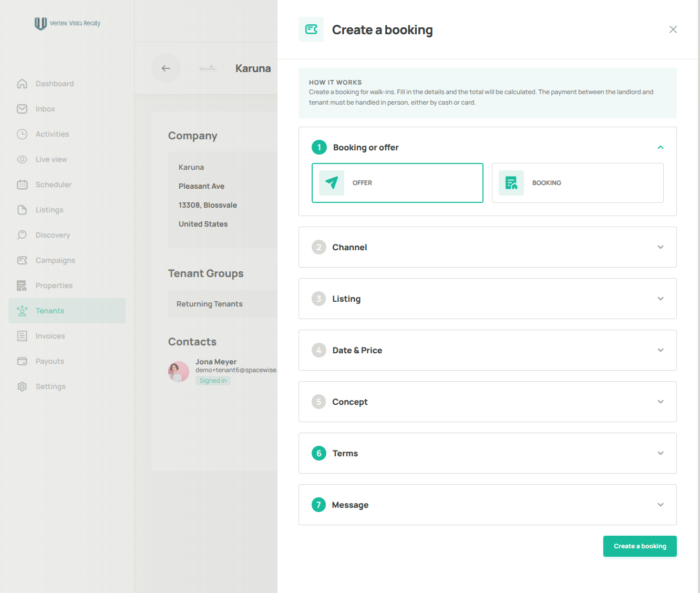
Task: Click the Scheduler calendar icon
Action: [22, 185]
